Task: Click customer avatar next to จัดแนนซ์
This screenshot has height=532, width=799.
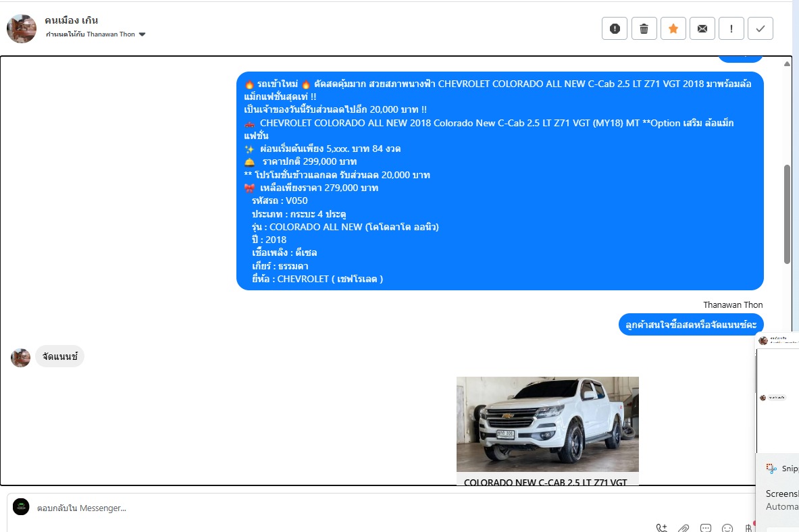Action: point(20,358)
